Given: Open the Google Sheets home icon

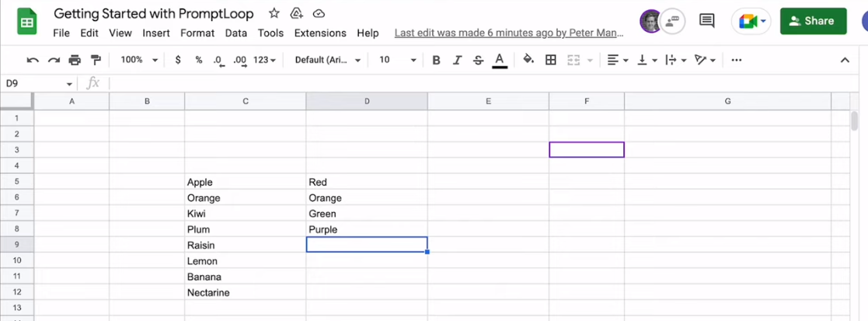Looking at the screenshot, I should pos(27,23).
